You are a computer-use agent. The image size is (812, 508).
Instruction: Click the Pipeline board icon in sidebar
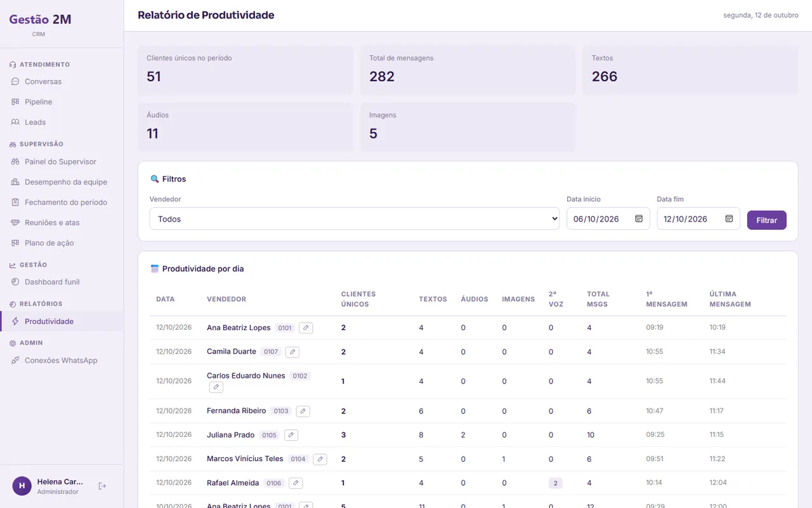click(x=15, y=102)
